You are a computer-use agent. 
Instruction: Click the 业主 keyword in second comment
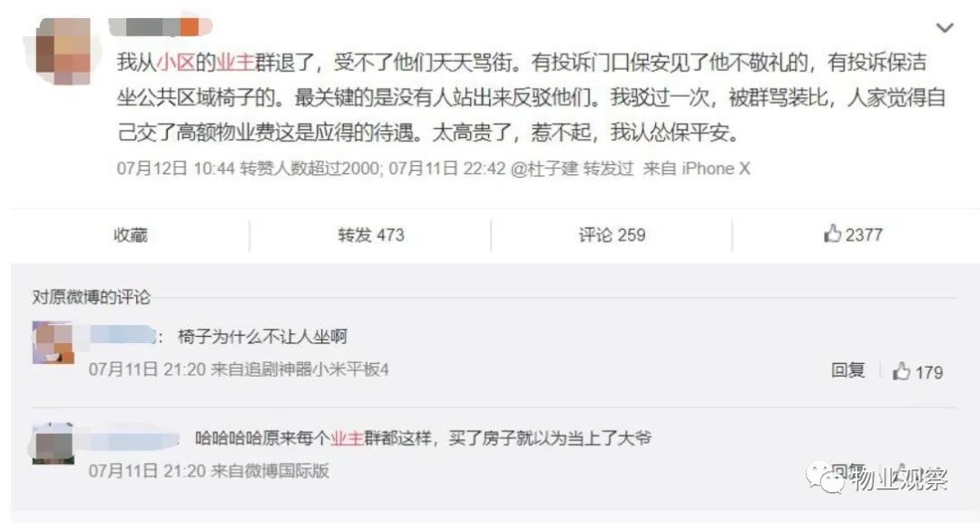point(347,438)
